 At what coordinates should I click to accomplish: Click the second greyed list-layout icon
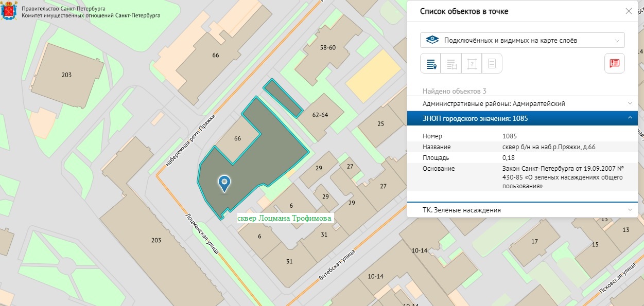click(x=451, y=64)
